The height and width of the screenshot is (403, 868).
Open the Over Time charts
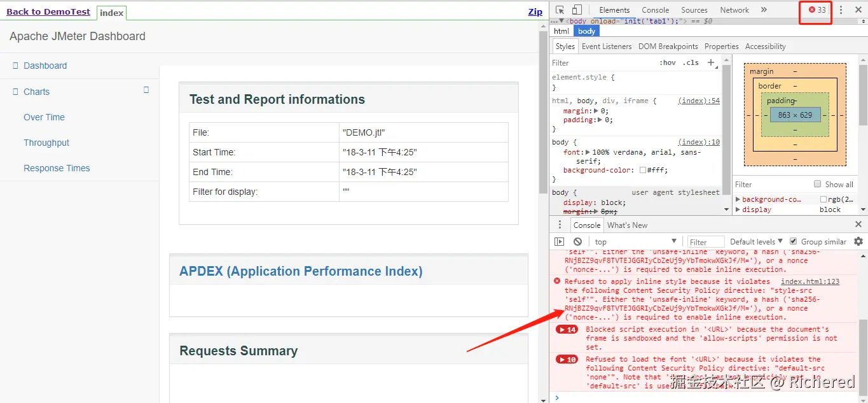point(44,117)
